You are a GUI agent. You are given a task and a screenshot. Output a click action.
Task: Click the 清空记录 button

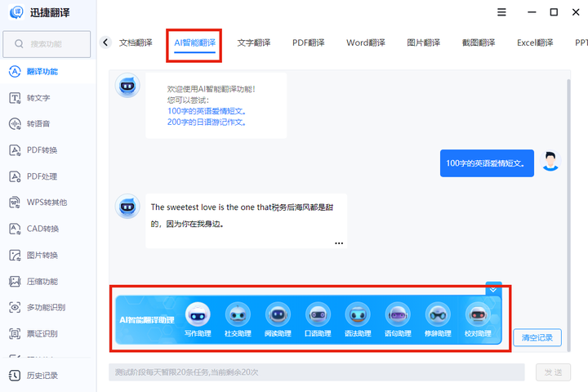tap(537, 337)
